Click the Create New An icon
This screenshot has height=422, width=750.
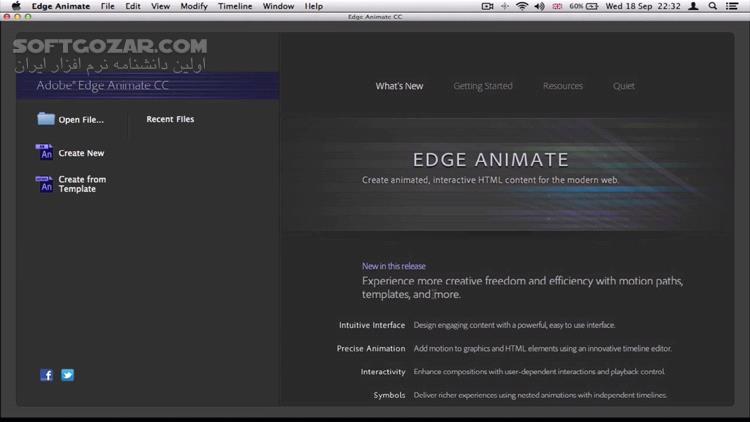tap(44, 152)
